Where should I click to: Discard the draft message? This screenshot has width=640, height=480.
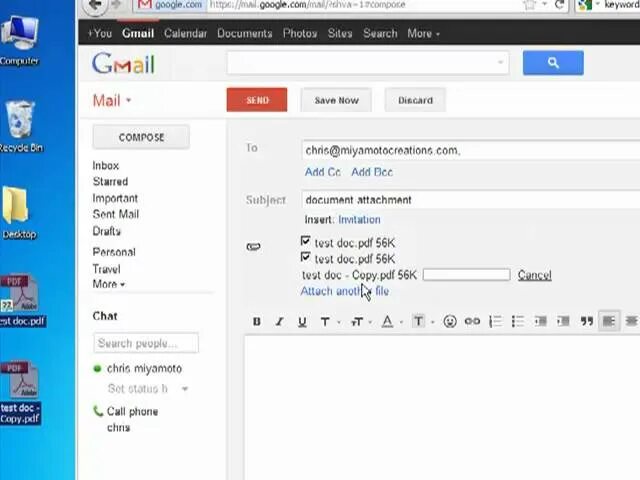(x=415, y=100)
